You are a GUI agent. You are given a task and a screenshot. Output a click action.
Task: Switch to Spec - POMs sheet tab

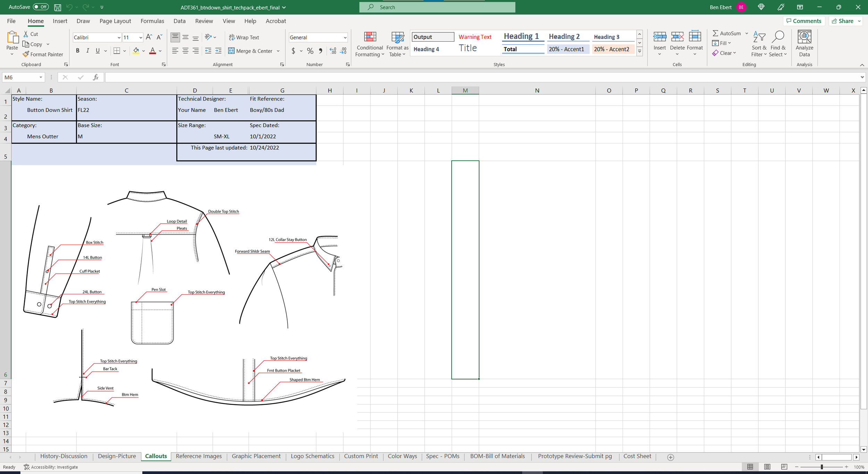point(442,456)
